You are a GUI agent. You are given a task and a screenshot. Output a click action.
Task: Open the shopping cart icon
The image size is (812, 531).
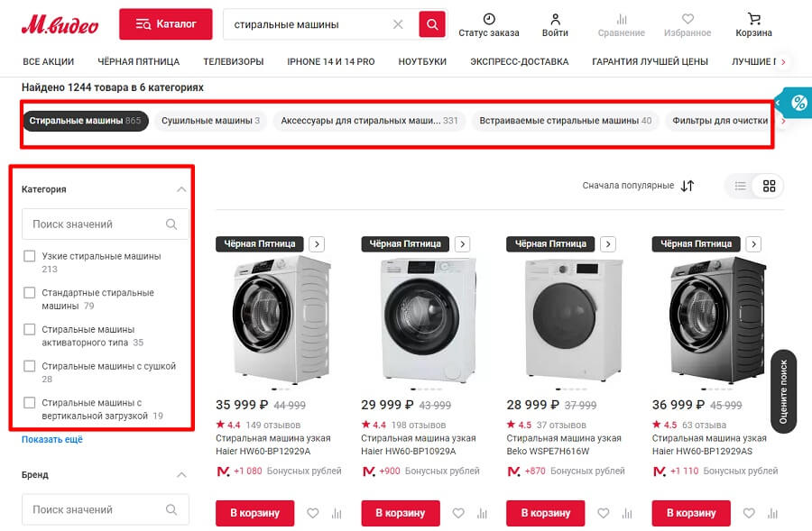coord(754,20)
